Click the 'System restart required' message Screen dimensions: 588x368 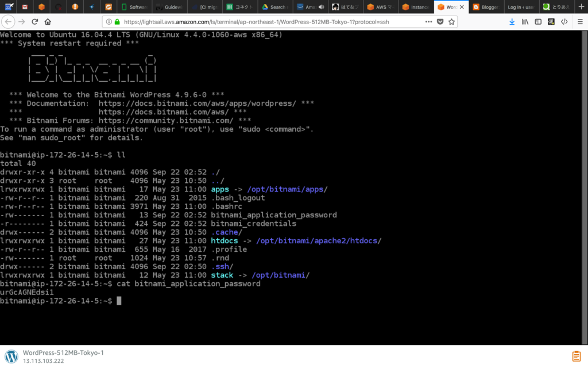pos(69,43)
